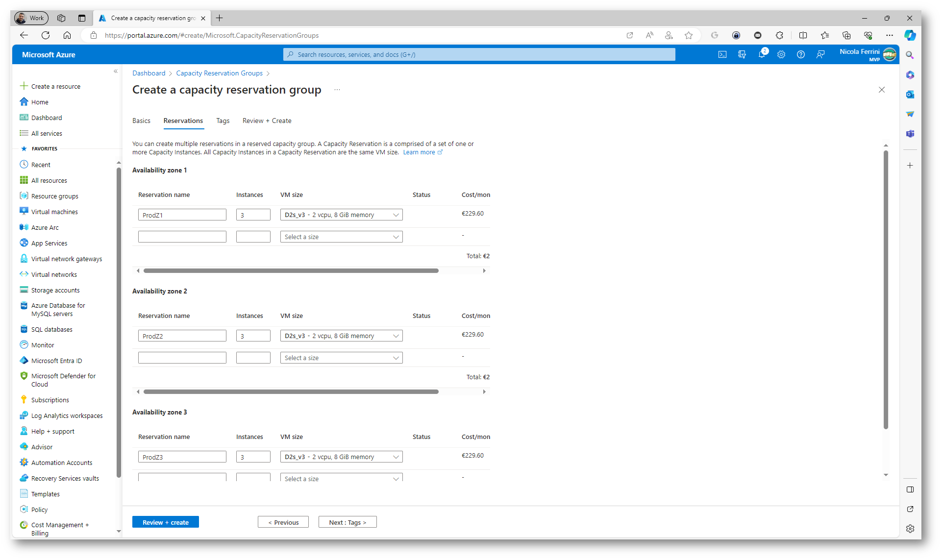Screen dimensions: 942x560
Task: Open the Feedback icon in Azure header
Action: [820, 55]
